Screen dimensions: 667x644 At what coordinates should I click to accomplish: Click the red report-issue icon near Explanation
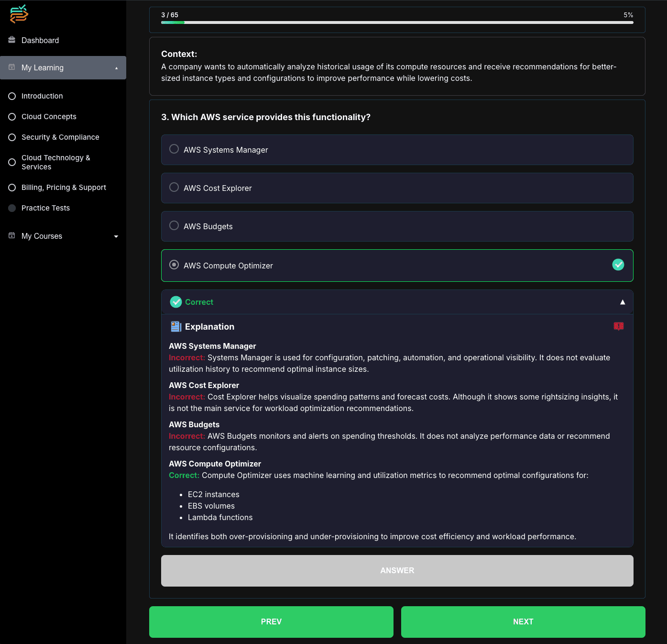(618, 326)
